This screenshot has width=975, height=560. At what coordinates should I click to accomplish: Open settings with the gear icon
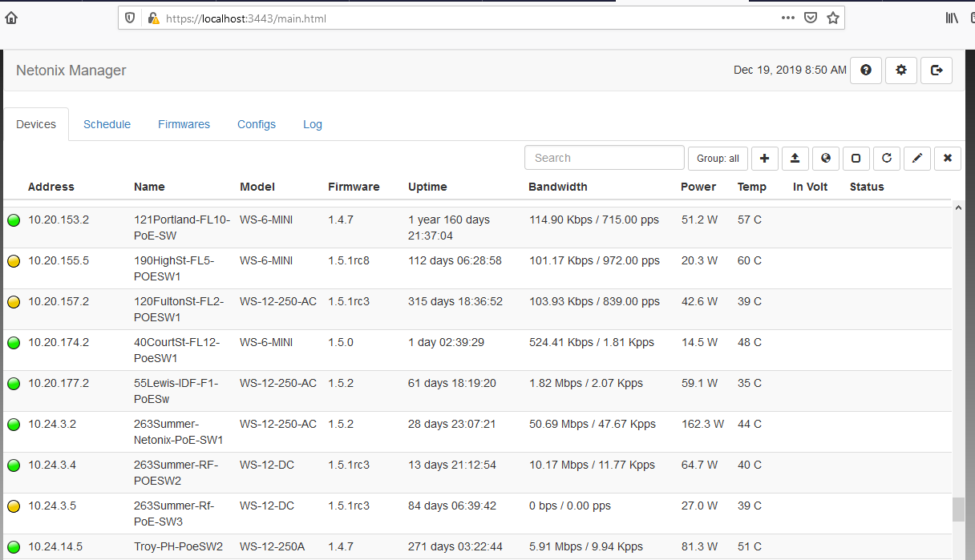coord(901,71)
